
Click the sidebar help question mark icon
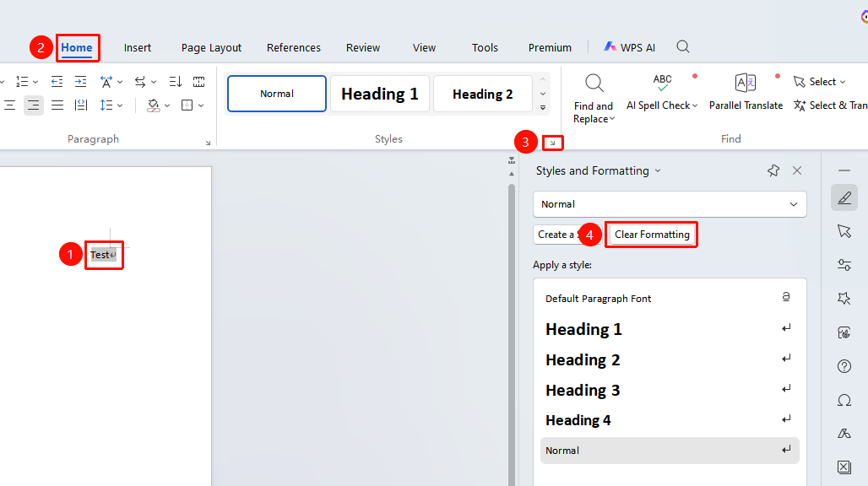click(x=844, y=366)
